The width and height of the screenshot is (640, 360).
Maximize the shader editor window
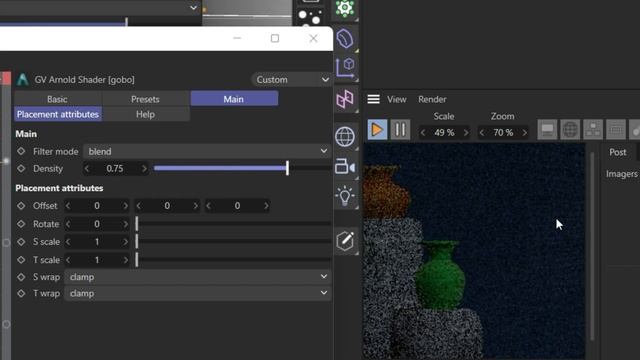point(275,38)
